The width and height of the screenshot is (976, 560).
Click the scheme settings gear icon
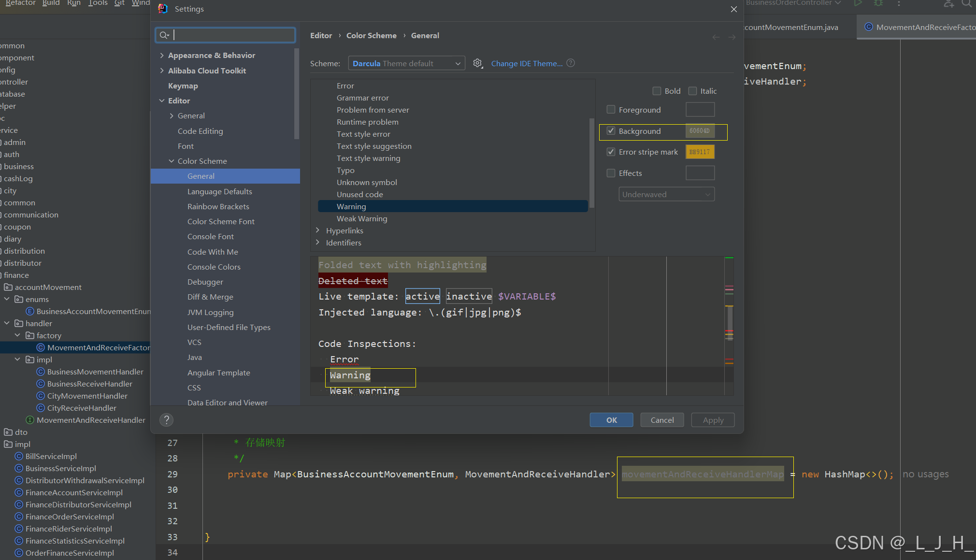(477, 63)
